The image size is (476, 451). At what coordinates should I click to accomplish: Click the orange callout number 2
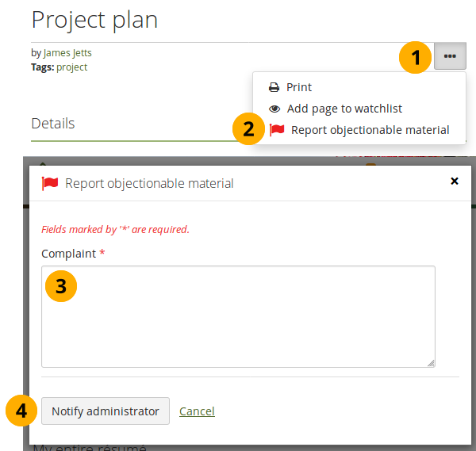click(249, 128)
